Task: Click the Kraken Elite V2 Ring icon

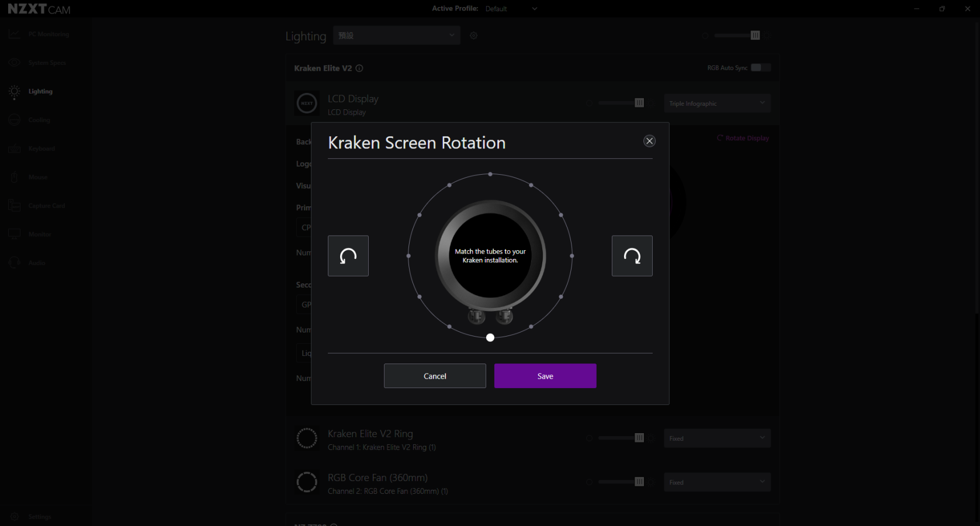Action: pyautogui.click(x=307, y=438)
